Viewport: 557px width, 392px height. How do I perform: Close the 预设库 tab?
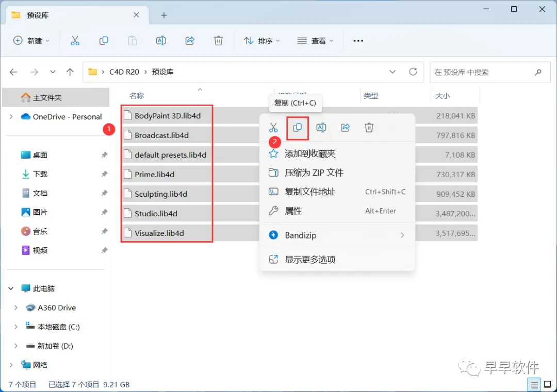pos(136,15)
